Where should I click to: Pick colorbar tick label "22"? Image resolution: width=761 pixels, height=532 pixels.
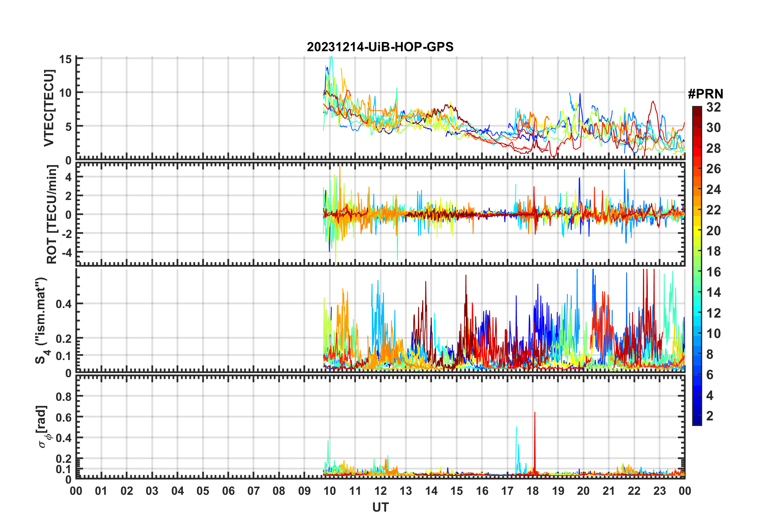pos(713,210)
